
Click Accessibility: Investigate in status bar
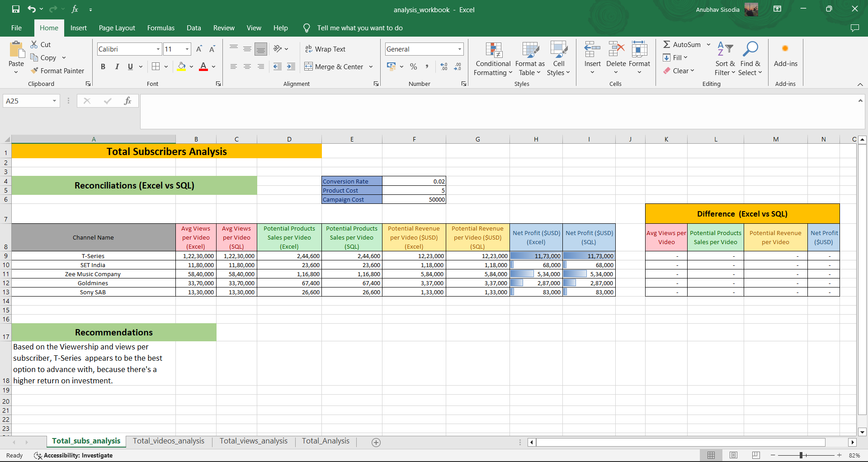click(74, 455)
